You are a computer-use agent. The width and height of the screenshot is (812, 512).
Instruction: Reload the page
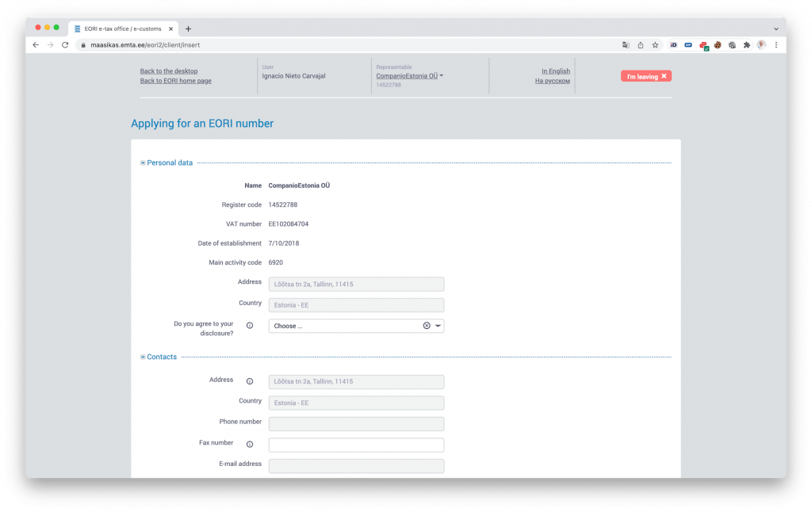tap(65, 45)
